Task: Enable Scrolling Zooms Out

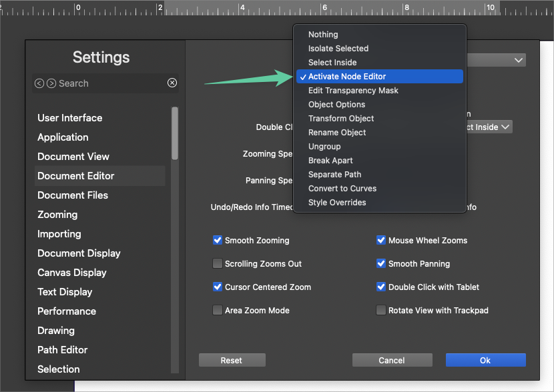Action: pyautogui.click(x=218, y=264)
